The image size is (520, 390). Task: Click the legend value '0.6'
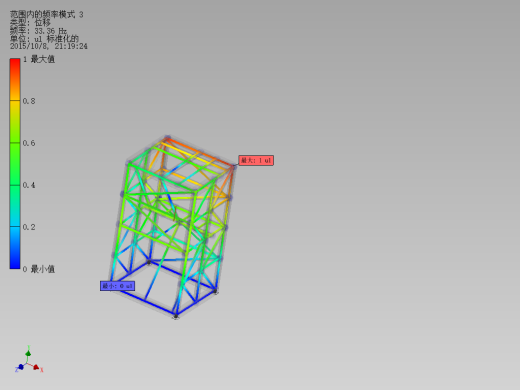[29, 143]
